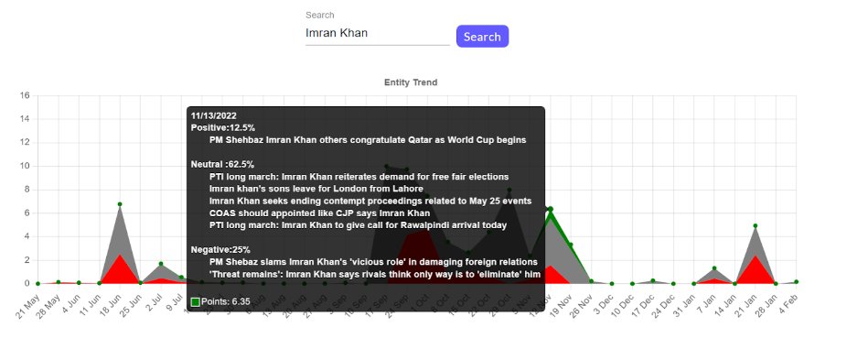868x338 pixels.
Task: Click the 21 May first data point
Action: click(38, 284)
